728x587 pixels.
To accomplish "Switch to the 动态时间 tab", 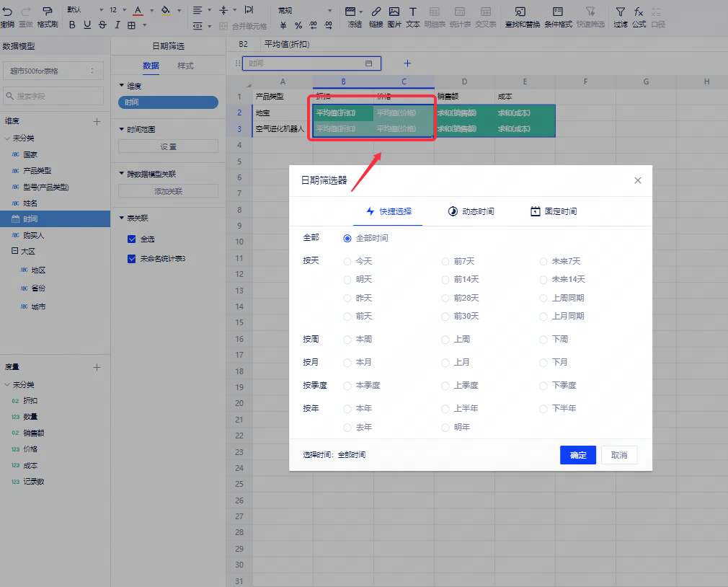I will click(x=471, y=211).
